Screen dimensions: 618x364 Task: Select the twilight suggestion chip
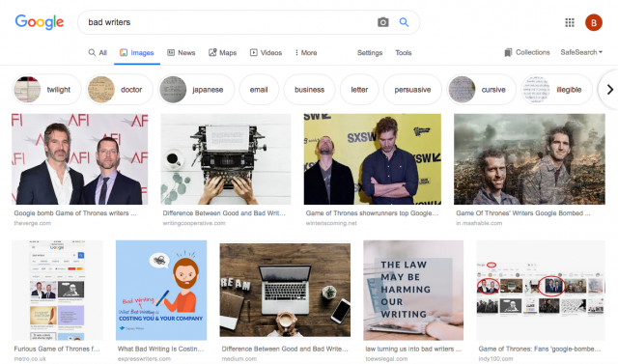coord(46,90)
